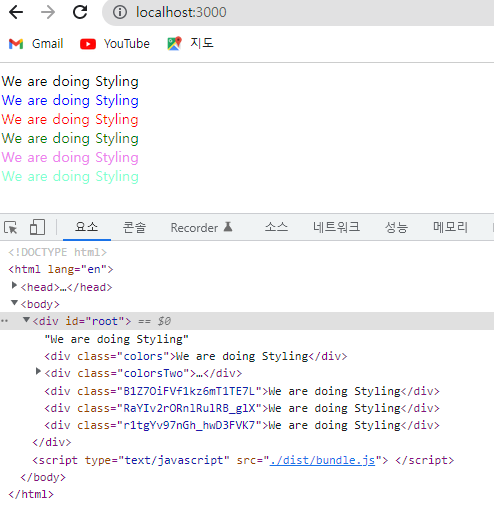Select the div with class r1tgYv97nGh_hwD3FVK7
The width and height of the screenshot is (494, 523).
242,425
